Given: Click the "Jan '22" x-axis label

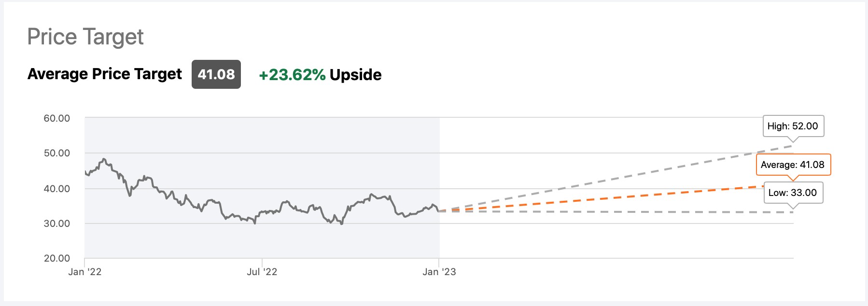Looking at the screenshot, I should pyautogui.click(x=85, y=272).
